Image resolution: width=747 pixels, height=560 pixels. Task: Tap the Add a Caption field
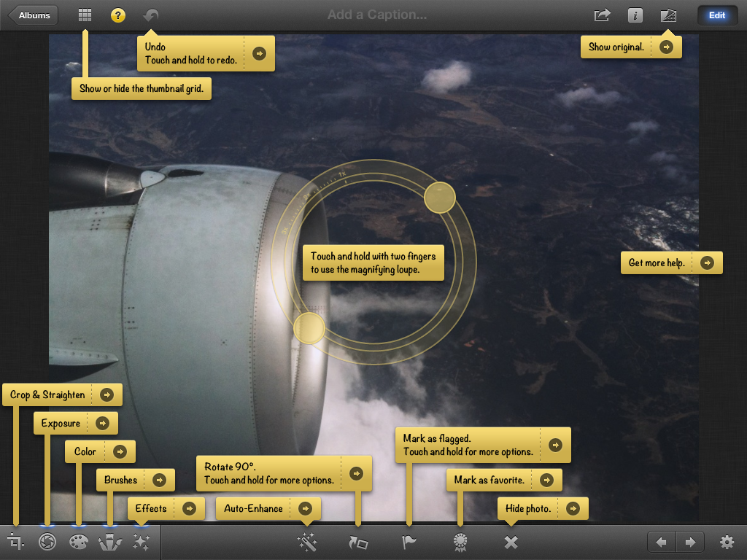[377, 15]
